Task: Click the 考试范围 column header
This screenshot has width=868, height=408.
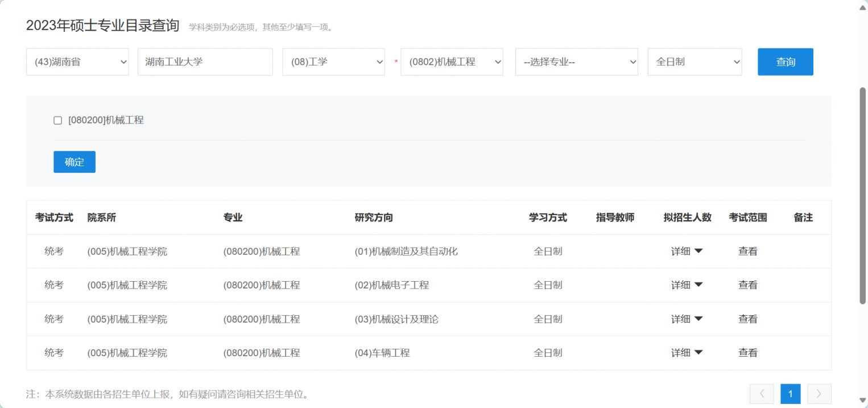Action: click(748, 217)
